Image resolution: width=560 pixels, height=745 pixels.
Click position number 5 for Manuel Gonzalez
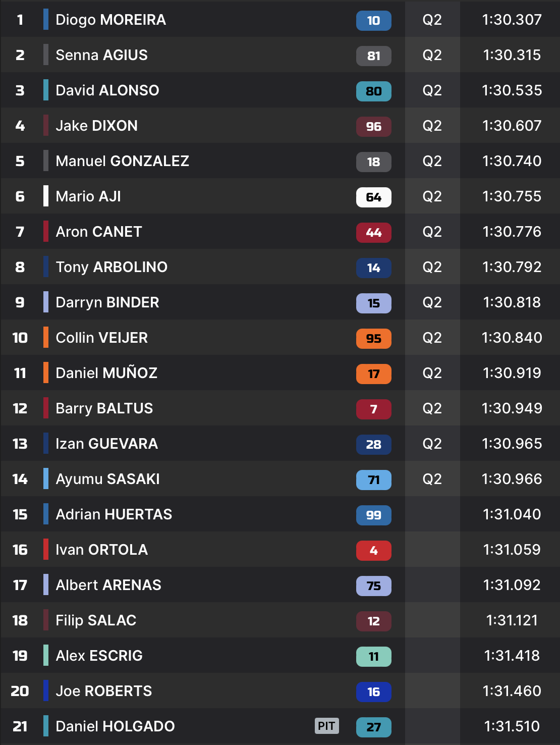coord(20,161)
